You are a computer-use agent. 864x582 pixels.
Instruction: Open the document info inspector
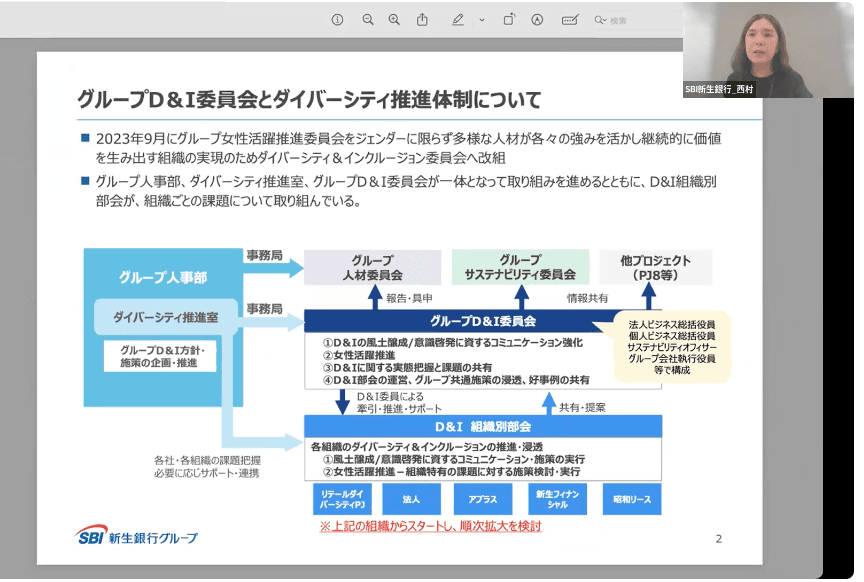[337, 19]
